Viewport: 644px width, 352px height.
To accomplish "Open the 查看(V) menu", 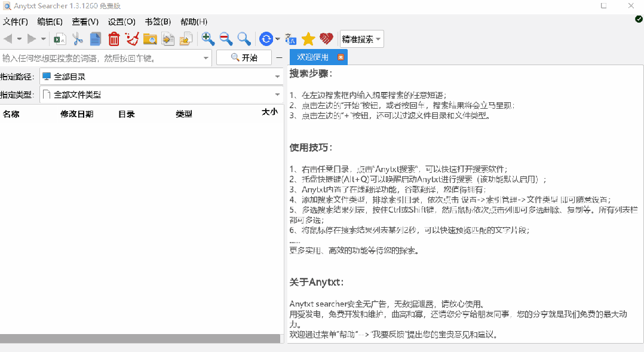I will [85, 22].
